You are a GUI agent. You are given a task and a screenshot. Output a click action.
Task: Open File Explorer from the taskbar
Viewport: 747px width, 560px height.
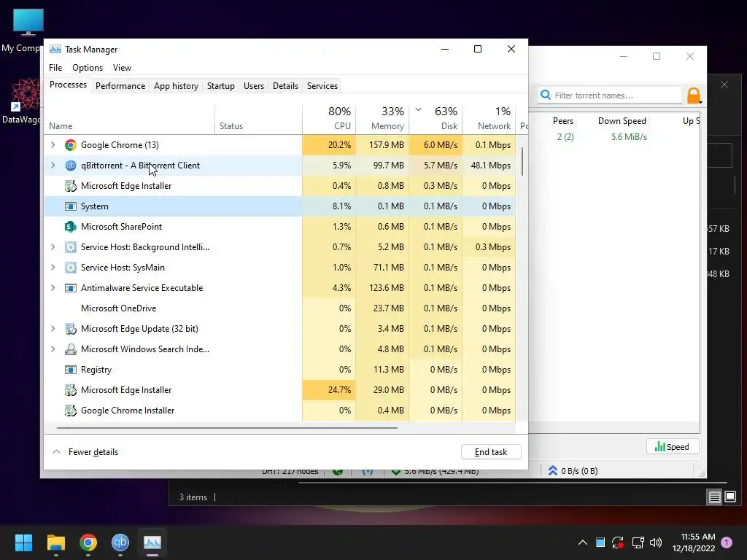[55, 542]
